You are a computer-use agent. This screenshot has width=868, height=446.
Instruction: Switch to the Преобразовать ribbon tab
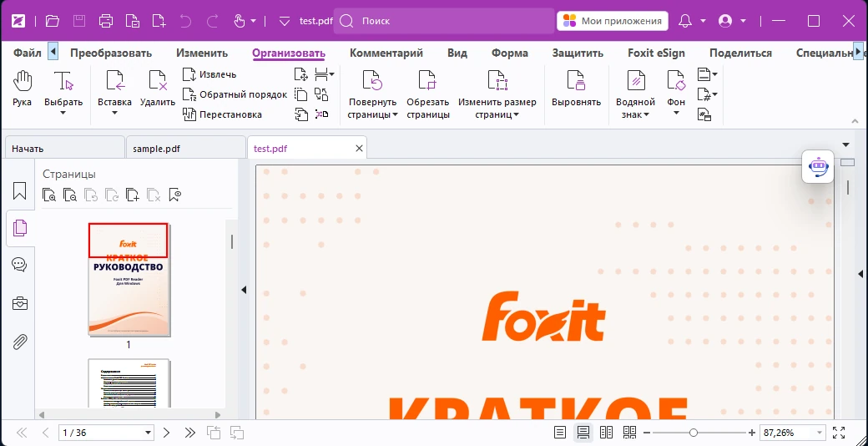[x=111, y=53]
